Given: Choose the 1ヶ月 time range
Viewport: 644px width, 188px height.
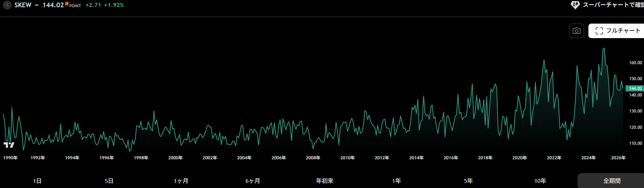Looking at the screenshot, I should click(181, 181).
